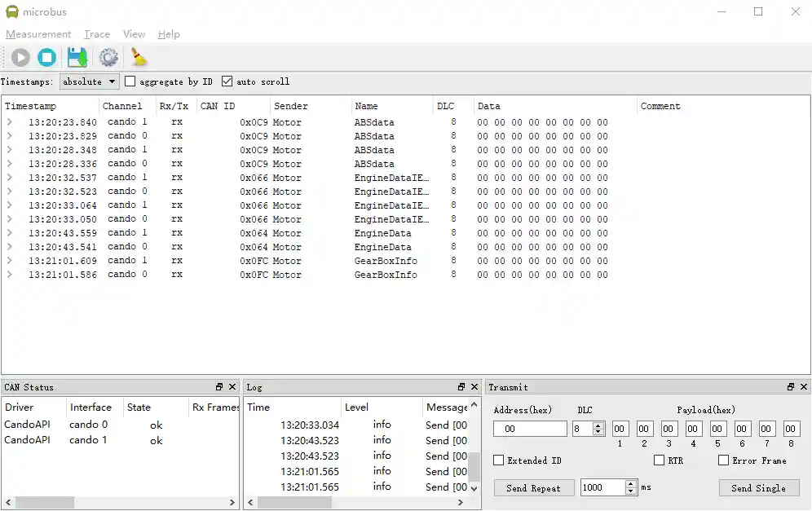Close the Log panel
The height and width of the screenshot is (511, 812).
pyautogui.click(x=474, y=387)
